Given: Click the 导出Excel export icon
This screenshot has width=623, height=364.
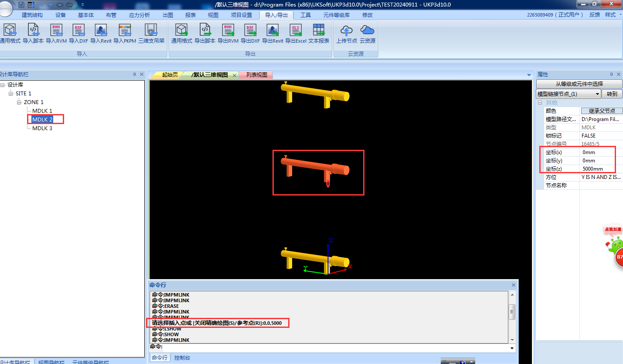Looking at the screenshot, I should coord(296,30).
